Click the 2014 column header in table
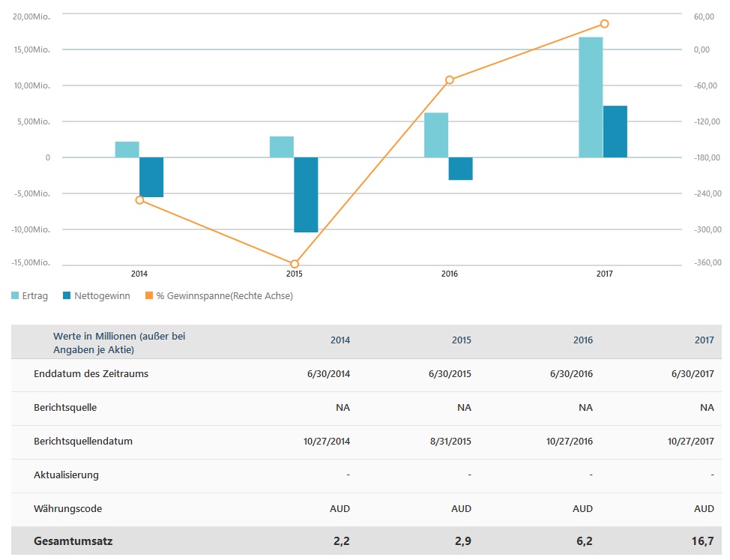The height and width of the screenshot is (560, 730). (x=340, y=340)
